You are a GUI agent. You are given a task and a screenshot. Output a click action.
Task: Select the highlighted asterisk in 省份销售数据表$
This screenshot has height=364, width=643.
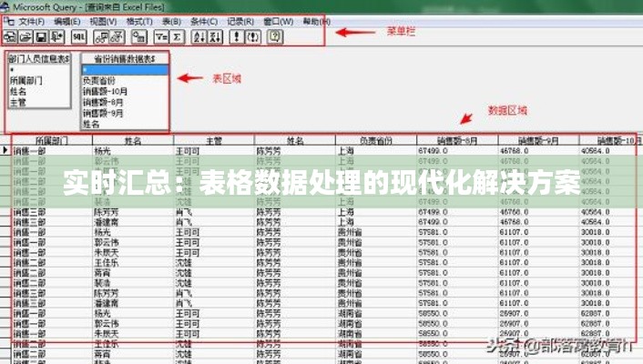click(125, 70)
